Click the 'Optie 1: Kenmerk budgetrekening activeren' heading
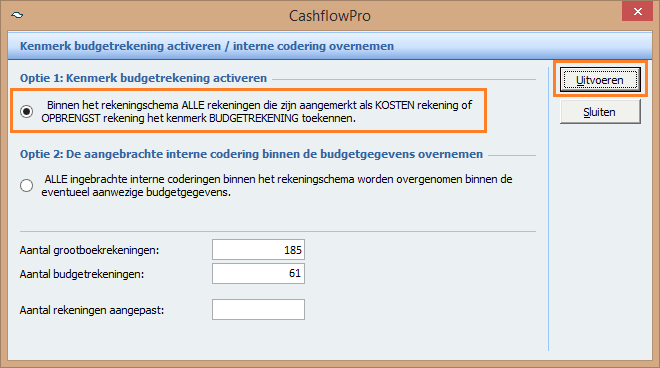660x368 pixels. (x=144, y=78)
